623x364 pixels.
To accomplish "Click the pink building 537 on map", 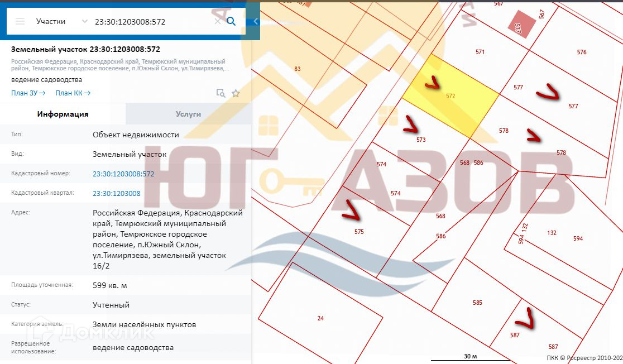I will 522,25.
